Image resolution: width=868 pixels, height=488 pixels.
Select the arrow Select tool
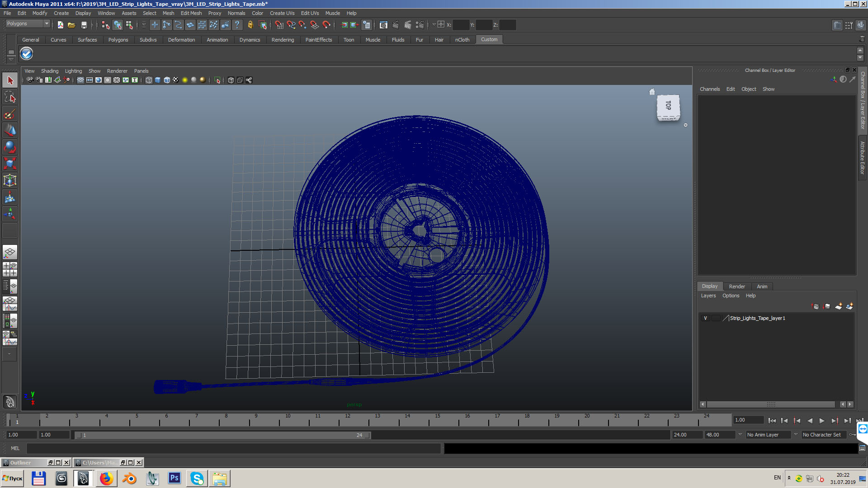[10, 80]
